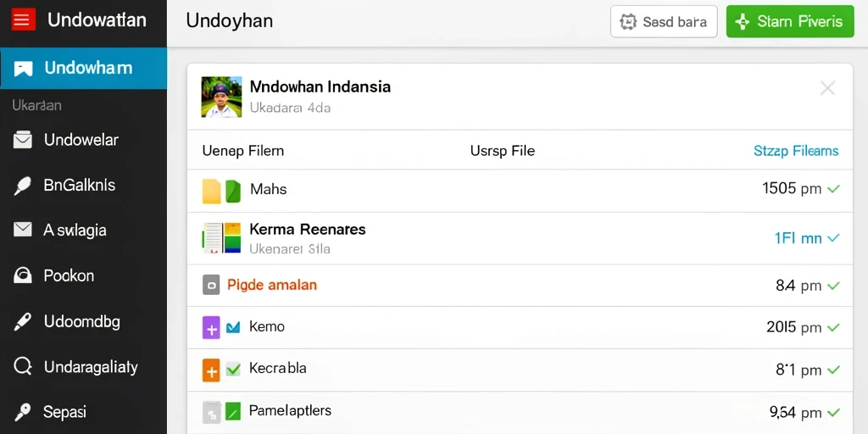Click the 9,54 pm time value
The image size is (868, 434).
795,413
